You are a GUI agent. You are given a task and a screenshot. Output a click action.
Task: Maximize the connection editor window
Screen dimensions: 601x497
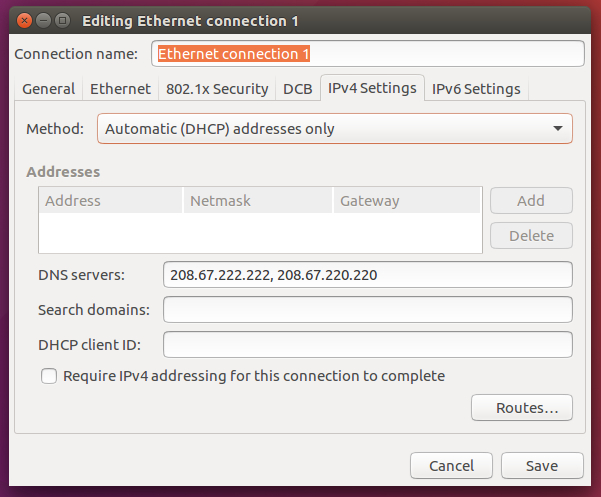coord(62,19)
